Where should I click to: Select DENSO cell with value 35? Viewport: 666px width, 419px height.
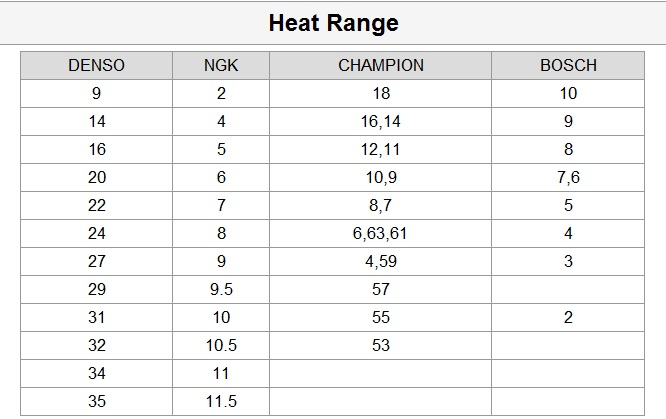pos(97,402)
